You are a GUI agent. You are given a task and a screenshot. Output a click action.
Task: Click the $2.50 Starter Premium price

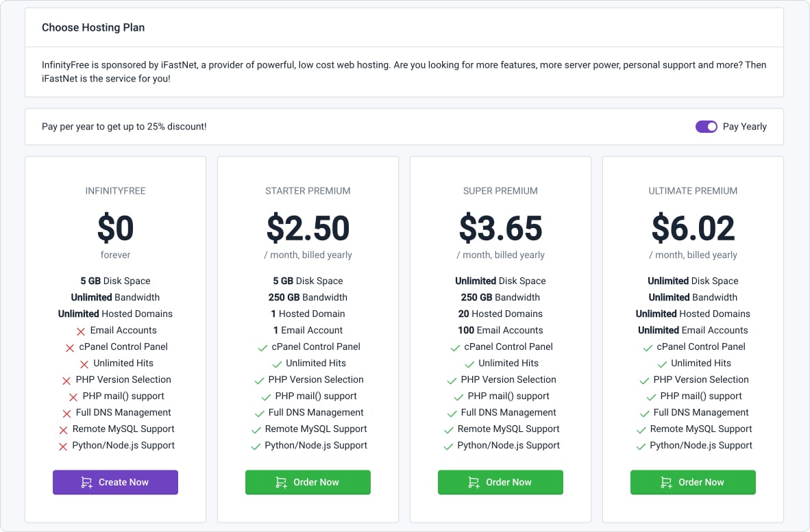[x=308, y=229]
